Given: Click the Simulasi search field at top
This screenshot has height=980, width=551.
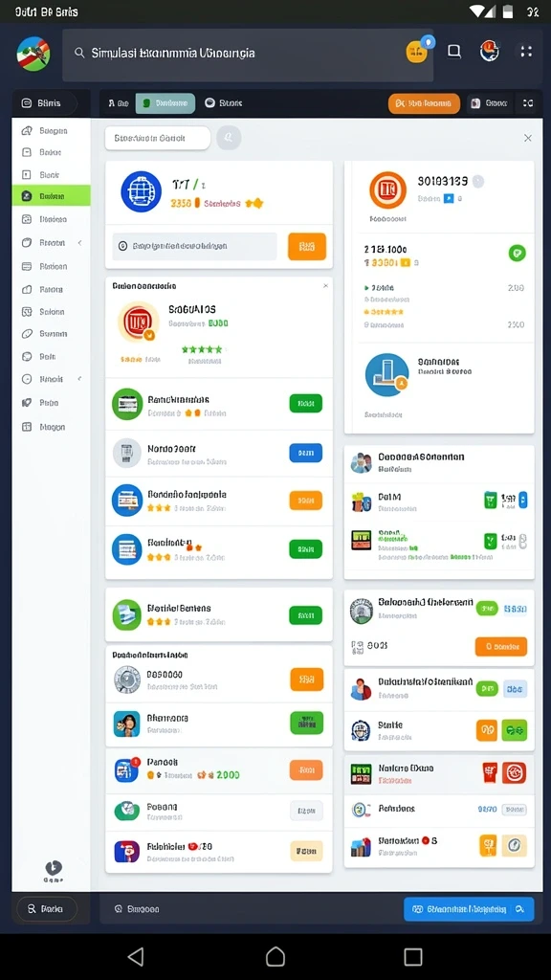Looking at the screenshot, I should coord(248,55).
